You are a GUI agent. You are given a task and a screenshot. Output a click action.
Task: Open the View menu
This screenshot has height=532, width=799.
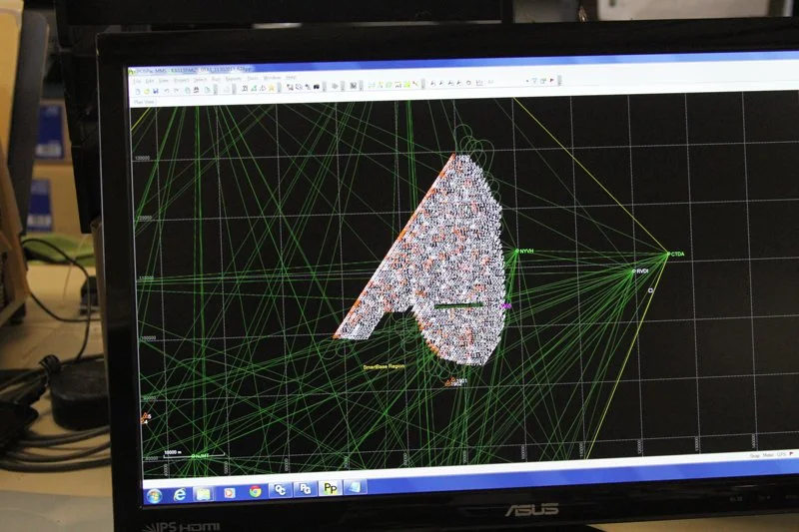[163, 81]
